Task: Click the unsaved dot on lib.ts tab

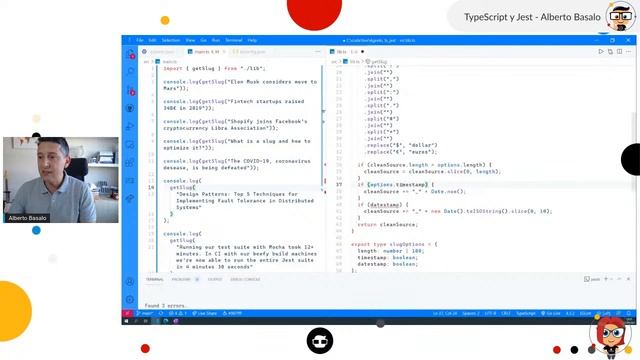Action: click(x=362, y=52)
